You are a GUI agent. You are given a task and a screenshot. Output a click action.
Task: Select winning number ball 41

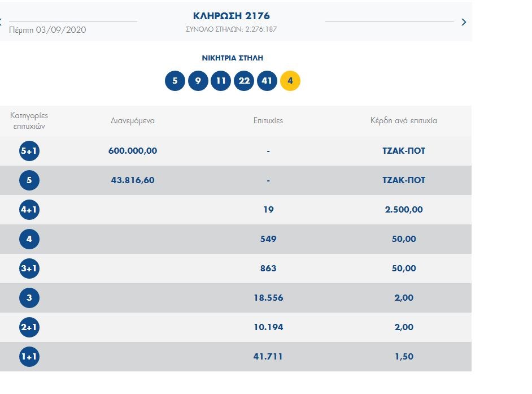[267, 81]
